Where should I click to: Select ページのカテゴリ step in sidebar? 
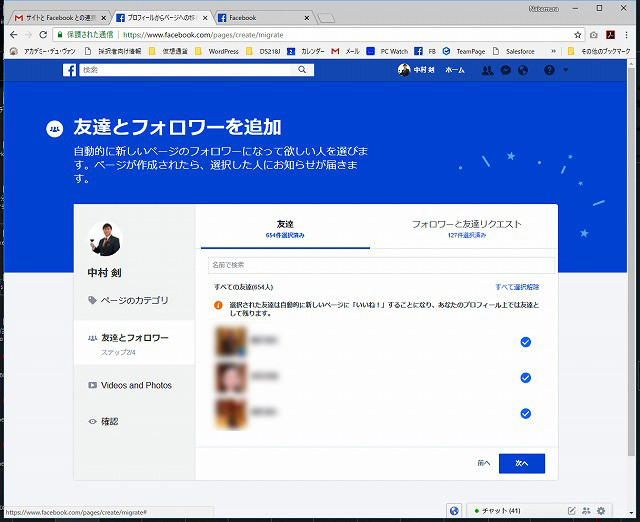click(134, 300)
